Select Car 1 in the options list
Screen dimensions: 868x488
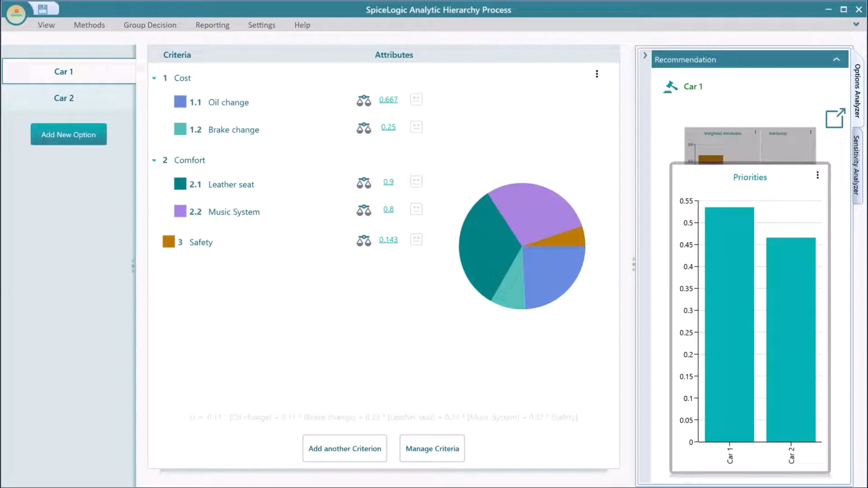69,71
